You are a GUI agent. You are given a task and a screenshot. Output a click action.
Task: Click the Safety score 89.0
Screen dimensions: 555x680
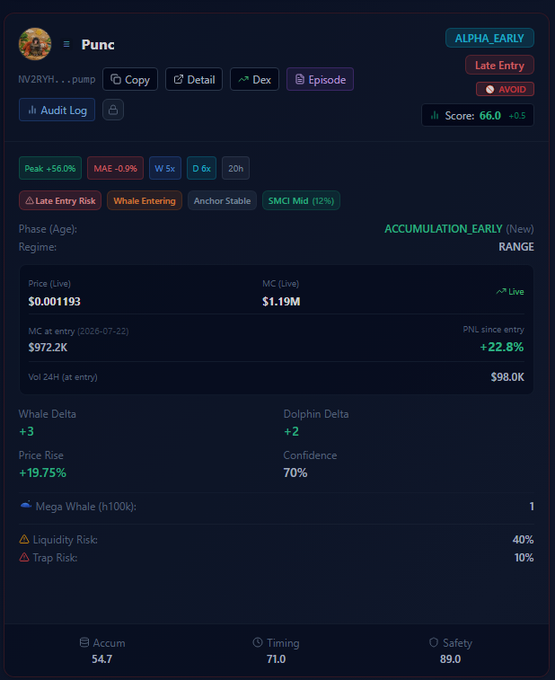pos(450,659)
